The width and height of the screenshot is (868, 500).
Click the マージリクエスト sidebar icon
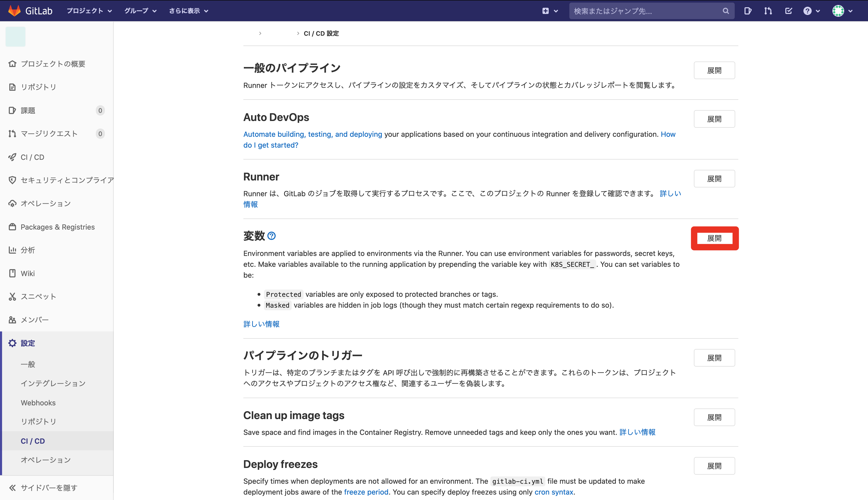pyautogui.click(x=12, y=134)
